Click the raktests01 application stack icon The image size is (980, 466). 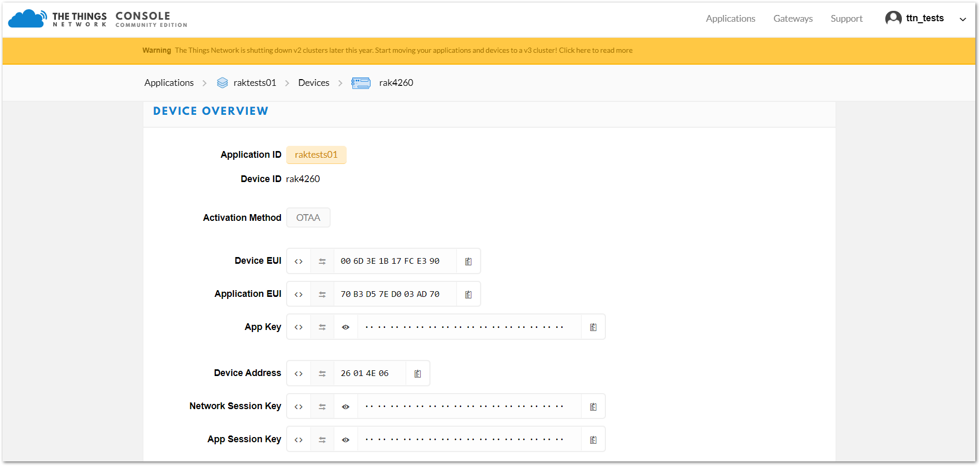click(x=222, y=83)
